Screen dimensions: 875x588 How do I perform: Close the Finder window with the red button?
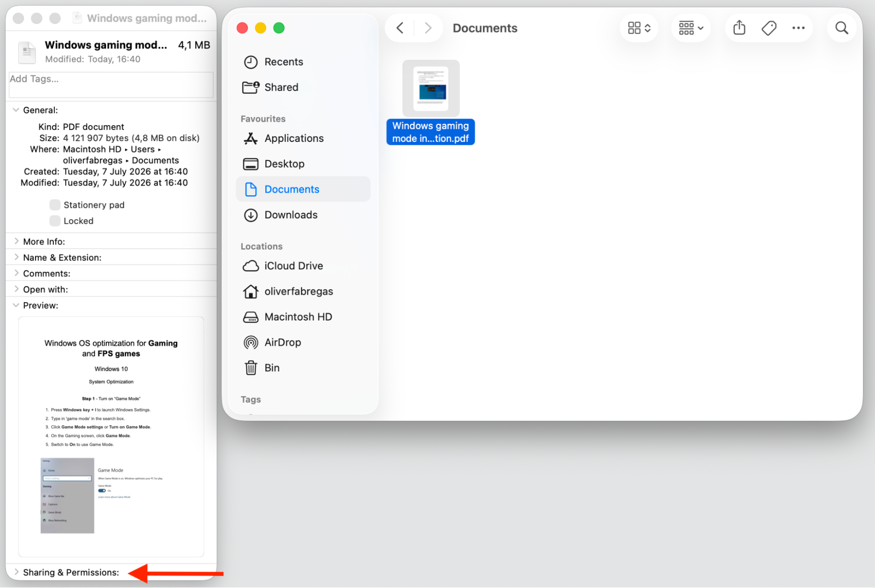point(242,28)
